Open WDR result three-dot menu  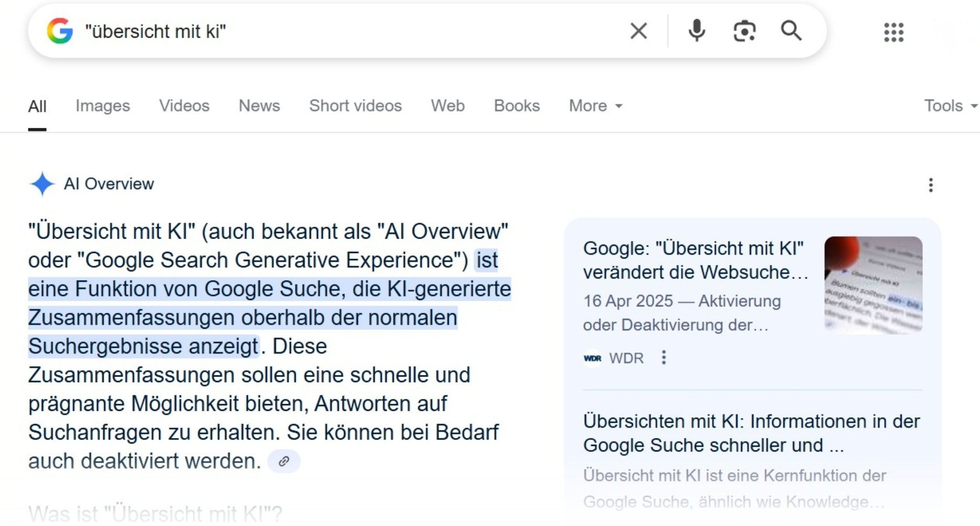pos(663,358)
